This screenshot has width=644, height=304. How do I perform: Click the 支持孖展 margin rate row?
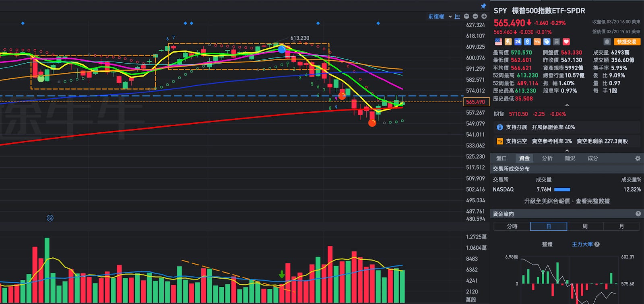[x=567, y=127]
